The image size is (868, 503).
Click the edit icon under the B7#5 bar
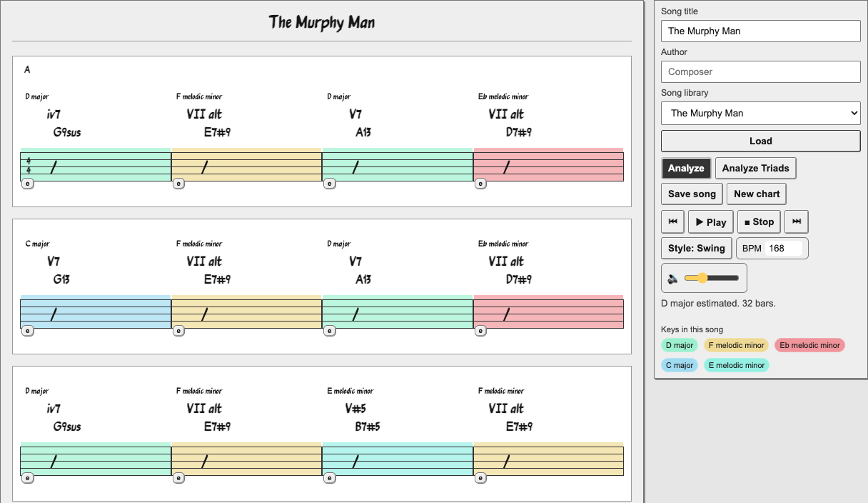click(329, 478)
